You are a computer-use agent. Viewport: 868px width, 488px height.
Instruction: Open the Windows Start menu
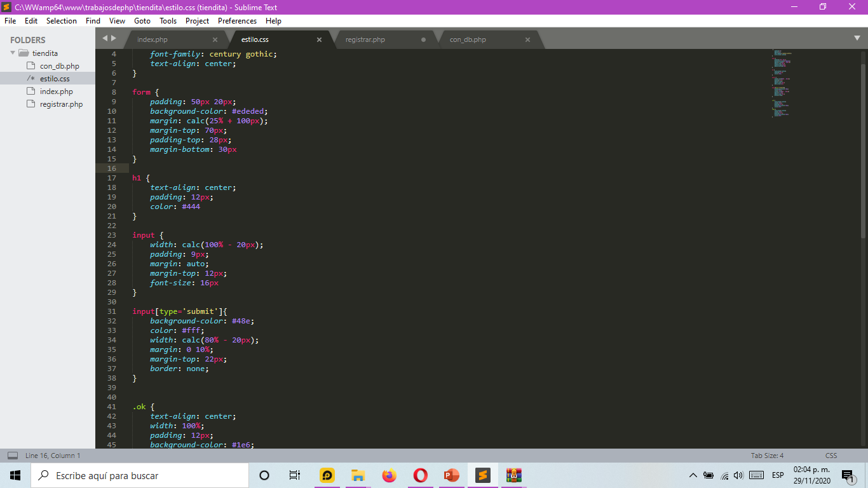15,475
